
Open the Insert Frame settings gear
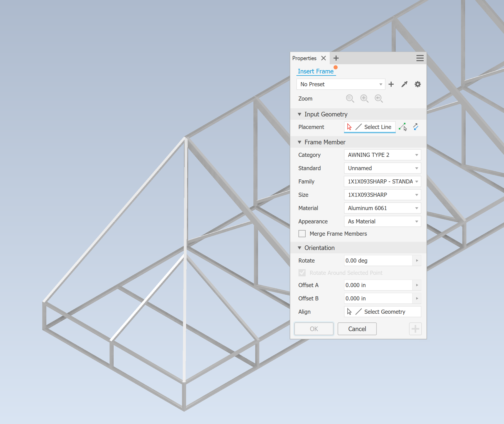[x=417, y=84]
